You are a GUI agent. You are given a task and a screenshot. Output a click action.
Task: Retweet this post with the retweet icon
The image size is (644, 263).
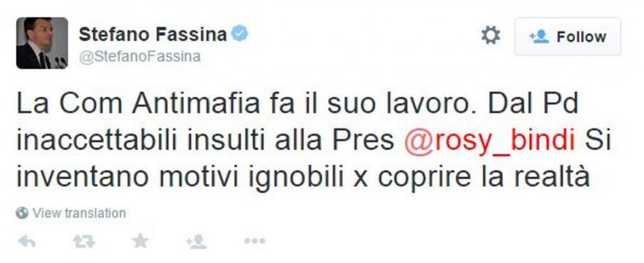(83, 242)
